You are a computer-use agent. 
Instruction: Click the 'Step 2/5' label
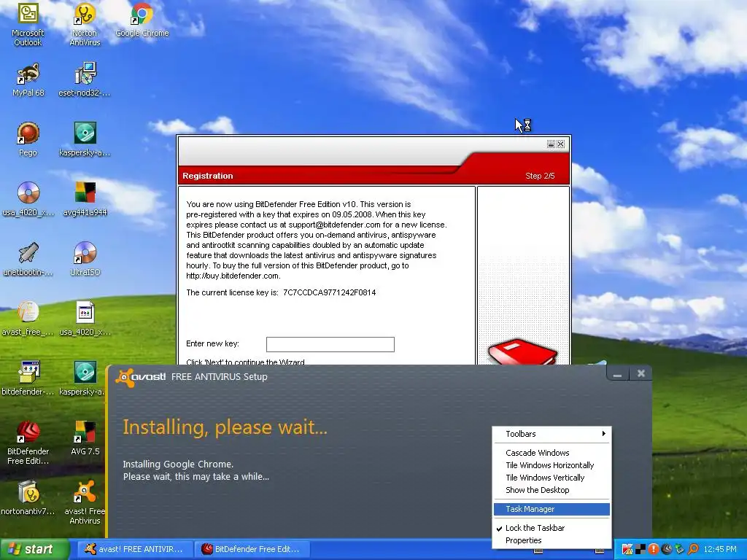pos(540,176)
